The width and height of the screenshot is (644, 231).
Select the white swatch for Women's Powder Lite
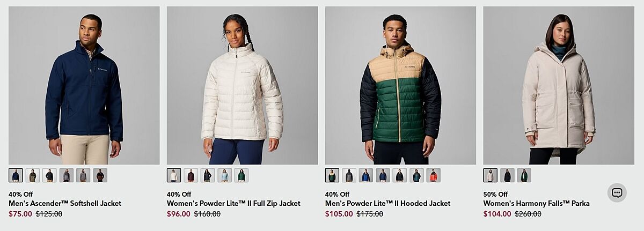click(174, 175)
